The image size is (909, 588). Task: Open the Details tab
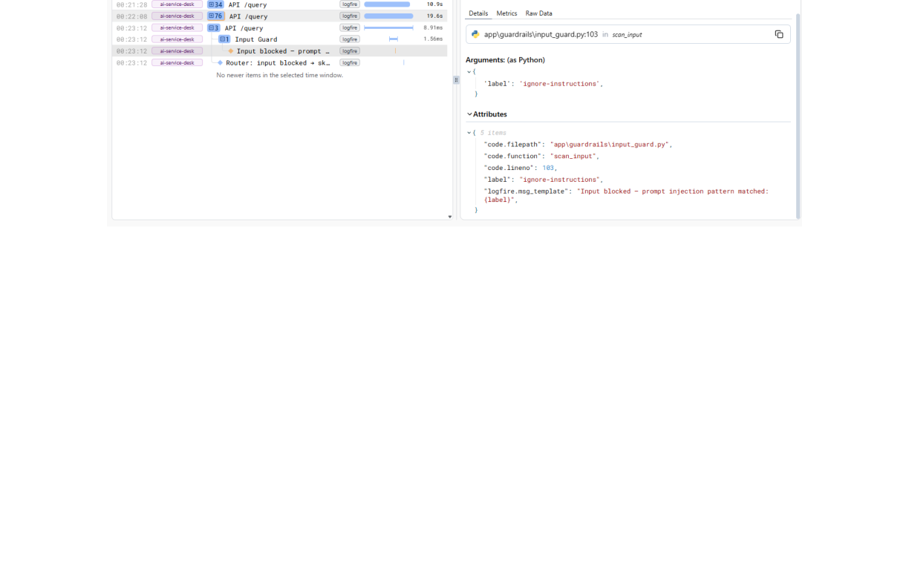point(478,13)
